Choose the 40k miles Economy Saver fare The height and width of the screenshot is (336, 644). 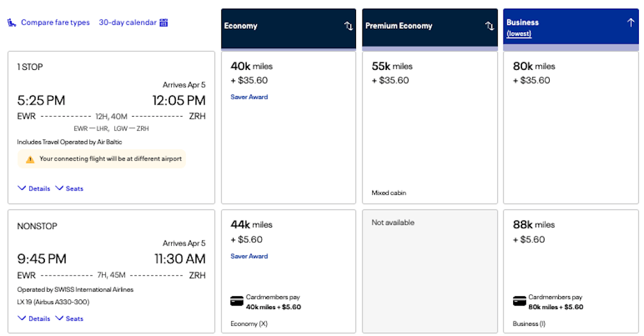click(x=288, y=127)
